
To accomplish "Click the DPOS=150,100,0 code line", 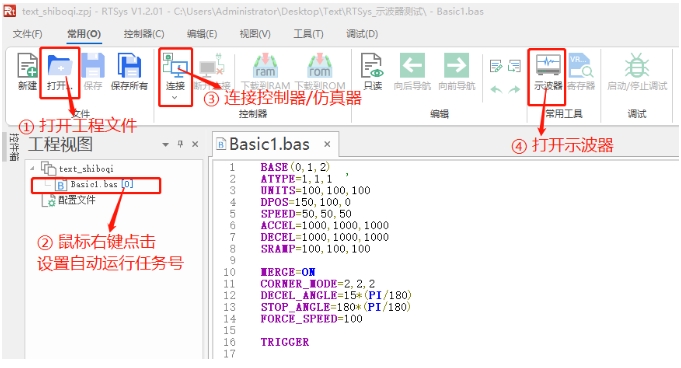I will pos(305,202).
